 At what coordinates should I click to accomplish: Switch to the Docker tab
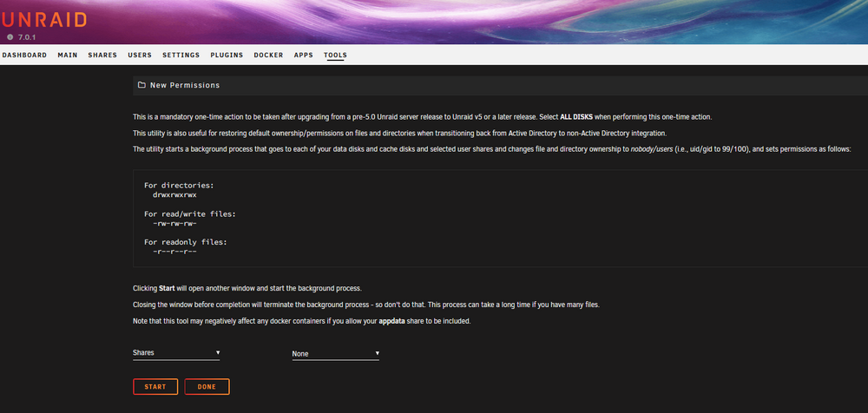pos(268,56)
